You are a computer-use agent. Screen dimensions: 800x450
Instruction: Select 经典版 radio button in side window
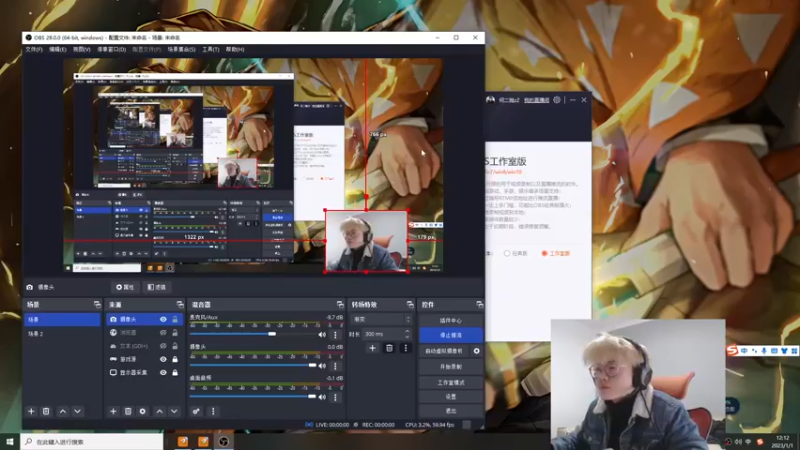[507, 253]
